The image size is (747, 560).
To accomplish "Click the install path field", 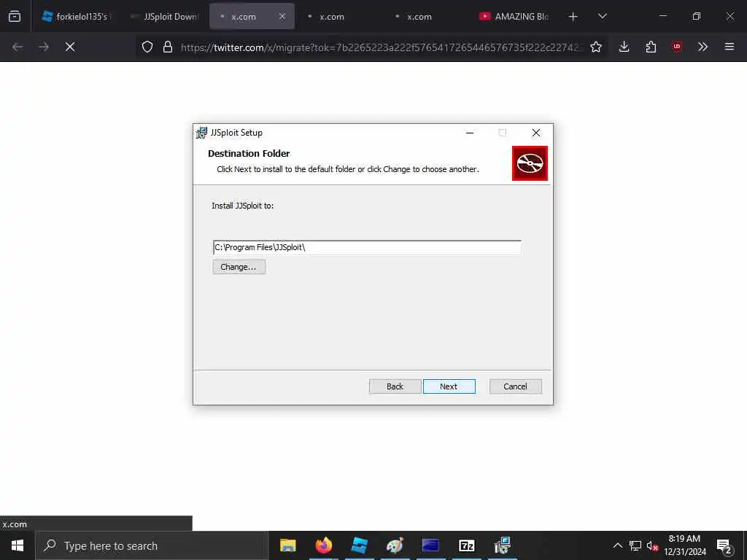I will click(x=367, y=247).
